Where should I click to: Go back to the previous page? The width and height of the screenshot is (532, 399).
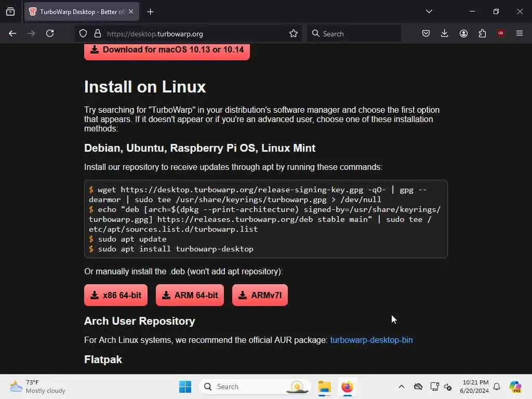coord(12,34)
